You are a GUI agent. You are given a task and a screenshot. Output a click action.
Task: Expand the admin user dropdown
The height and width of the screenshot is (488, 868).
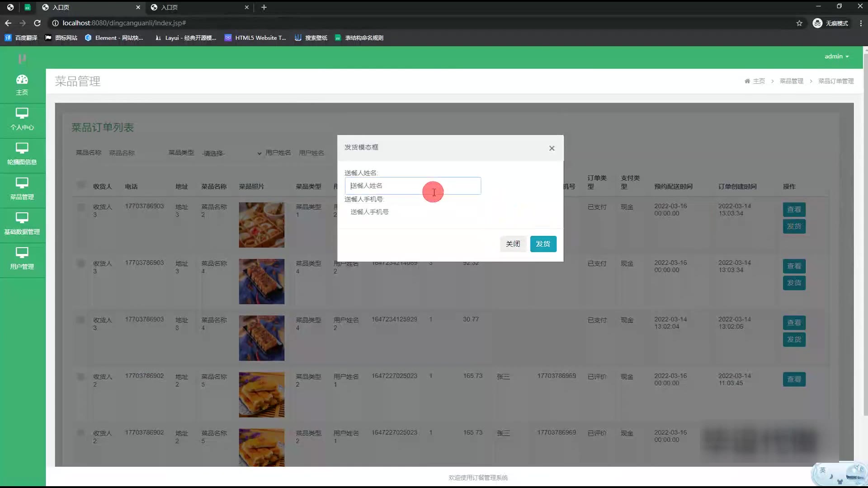pyautogui.click(x=836, y=56)
